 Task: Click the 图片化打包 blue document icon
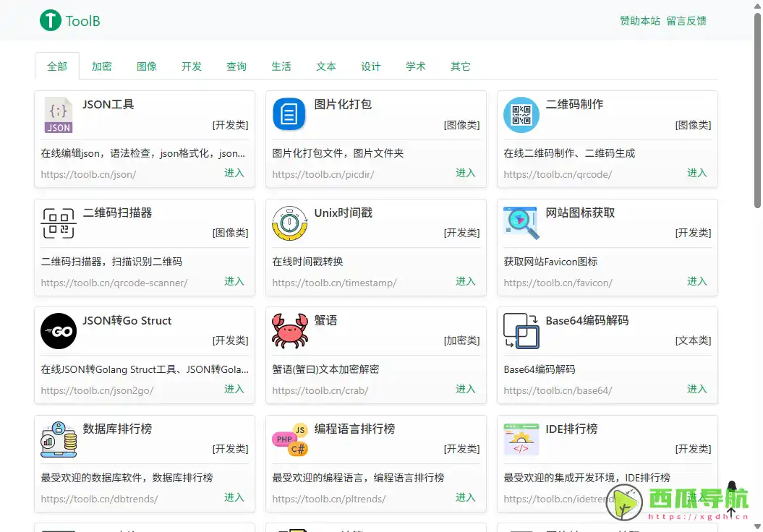(289, 115)
